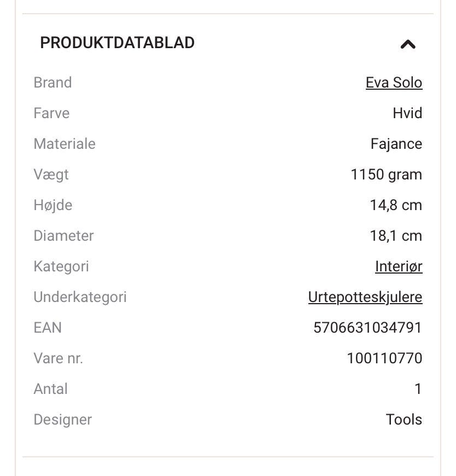Click the 14,8 cm height value
The height and width of the screenshot is (476, 456).
coord(396,205)
